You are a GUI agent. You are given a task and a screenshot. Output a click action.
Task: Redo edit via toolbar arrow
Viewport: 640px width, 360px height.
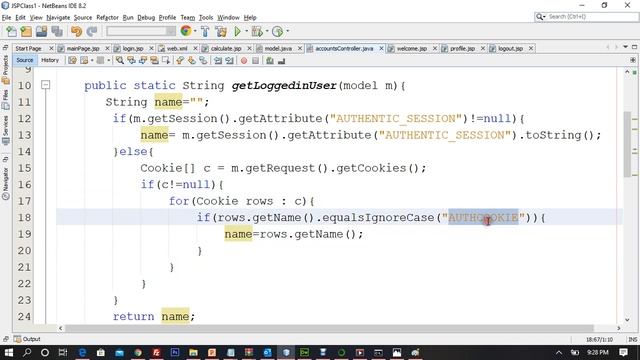(92, 31)
